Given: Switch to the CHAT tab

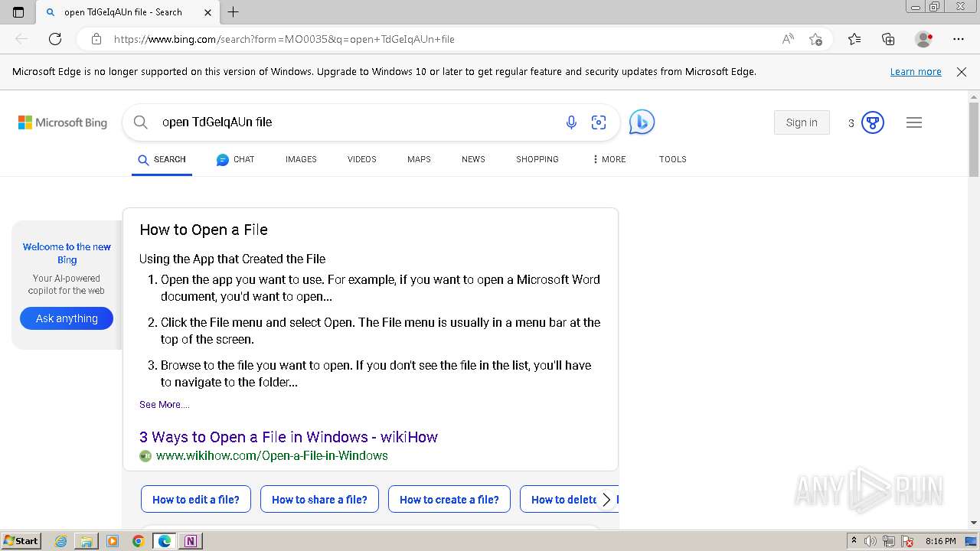Looking at the screenshot, I should [235, 159].
